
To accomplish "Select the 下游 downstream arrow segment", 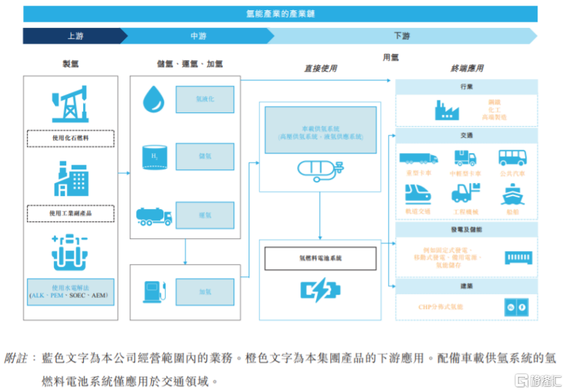I will 402,35.
